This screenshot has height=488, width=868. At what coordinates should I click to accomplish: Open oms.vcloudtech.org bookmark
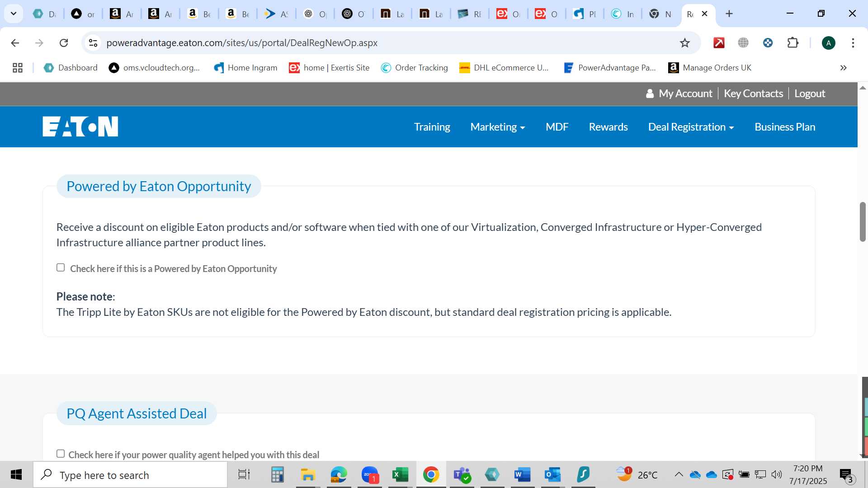pyautogui.click(x=154, y=68)
